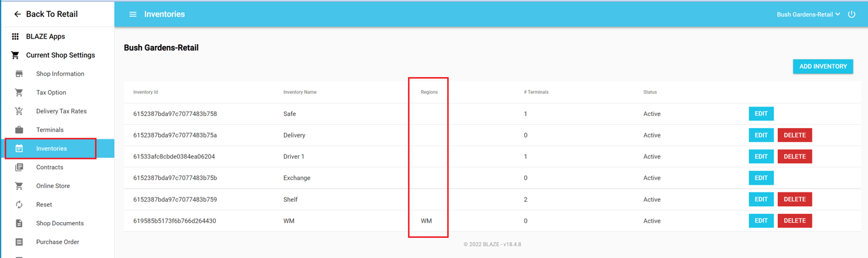The width and height of the screenshot is (868, 258).
Task: Click the Contracts document icon
Action: [19, 167]
